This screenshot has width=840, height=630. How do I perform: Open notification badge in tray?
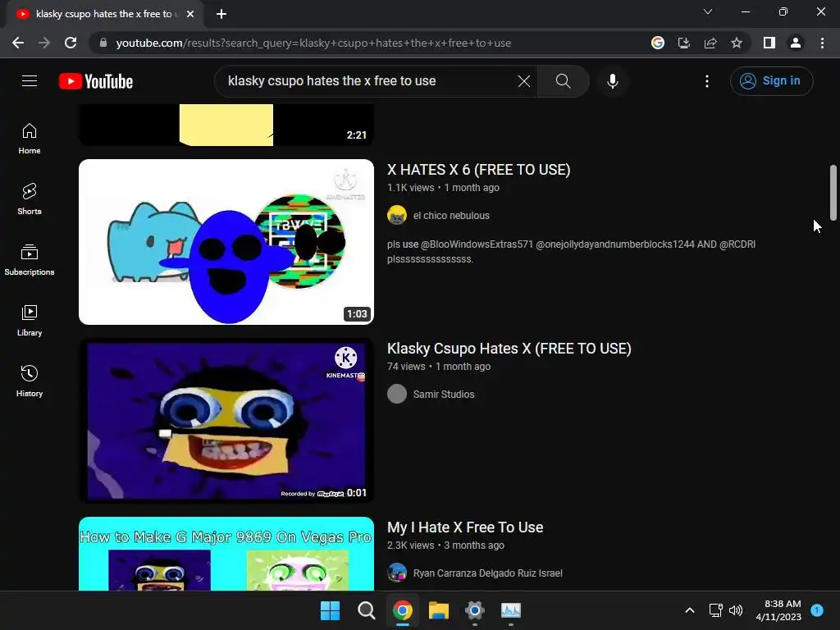pos(817,610)
